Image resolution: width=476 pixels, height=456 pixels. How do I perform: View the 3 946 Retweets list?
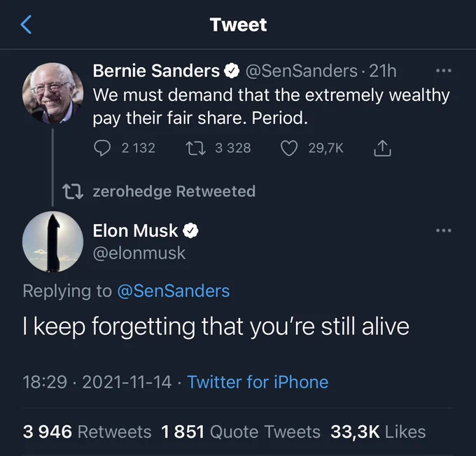click(87, 431)
